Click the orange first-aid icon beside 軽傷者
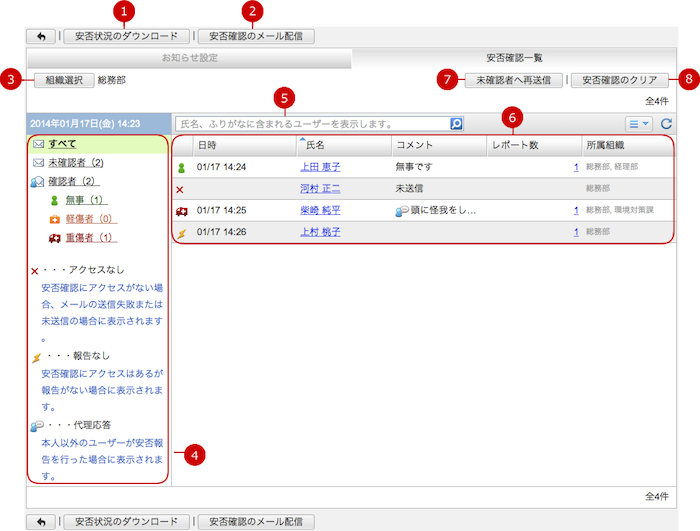Viewport: 700px width, 531px height. pos(54,219)
